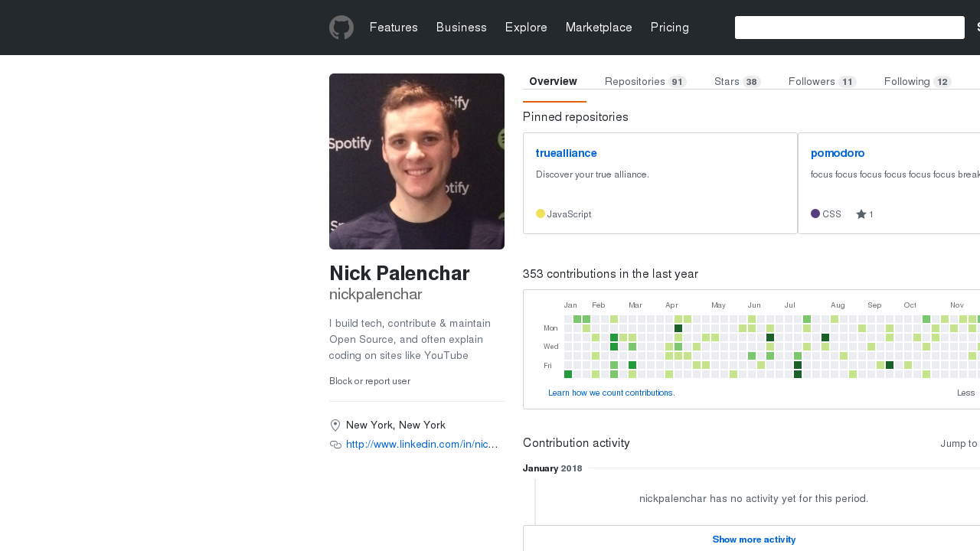The height and width of the screenshot is (551, 980).
Task: Click the Following count badge 12
Action: point(942,82)
